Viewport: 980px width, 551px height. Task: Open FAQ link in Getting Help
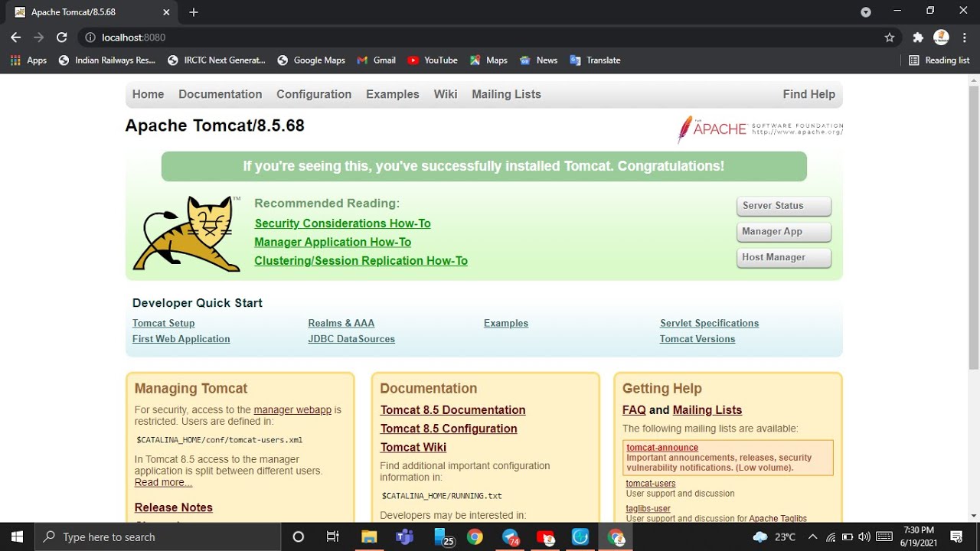[x=634, y=410]
